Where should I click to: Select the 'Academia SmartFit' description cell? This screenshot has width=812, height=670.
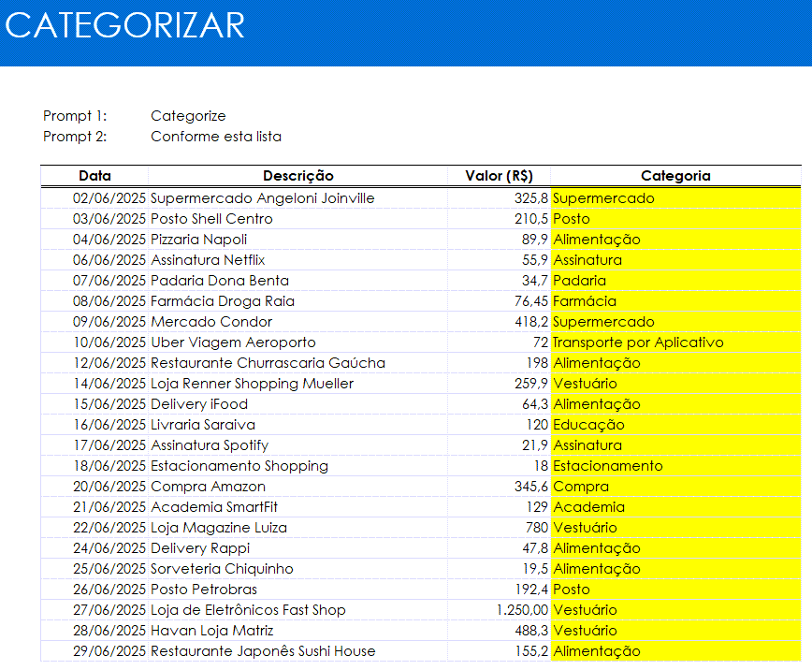tap(214, 507)
